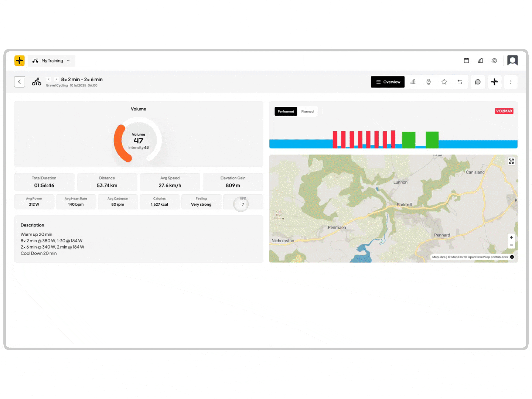Open the comments speech bubble
The height and width of the screenshot is (399, 532).
pyautogui.click(x=478, y=82)
